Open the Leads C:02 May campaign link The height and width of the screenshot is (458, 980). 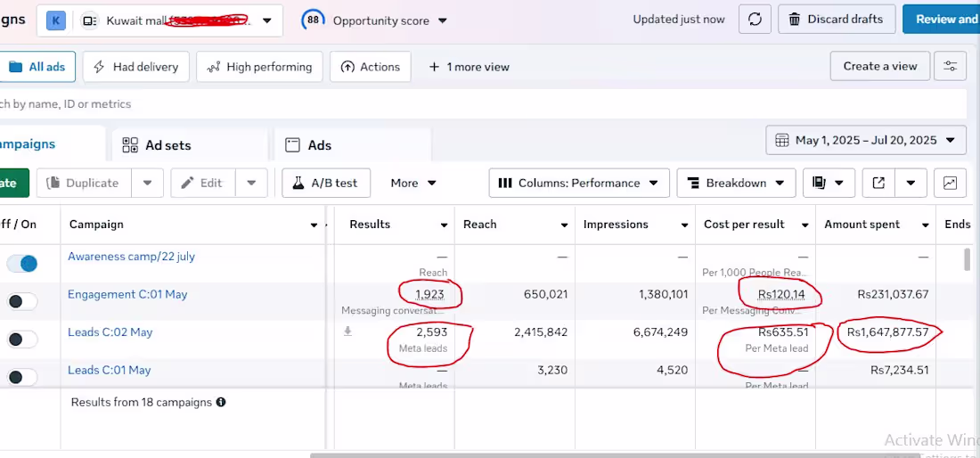[110, 332]
